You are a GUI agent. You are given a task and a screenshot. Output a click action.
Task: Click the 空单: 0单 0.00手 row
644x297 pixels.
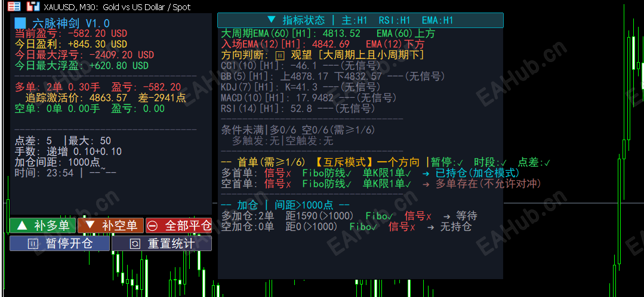pyautogui.click(x=90, y=109)
